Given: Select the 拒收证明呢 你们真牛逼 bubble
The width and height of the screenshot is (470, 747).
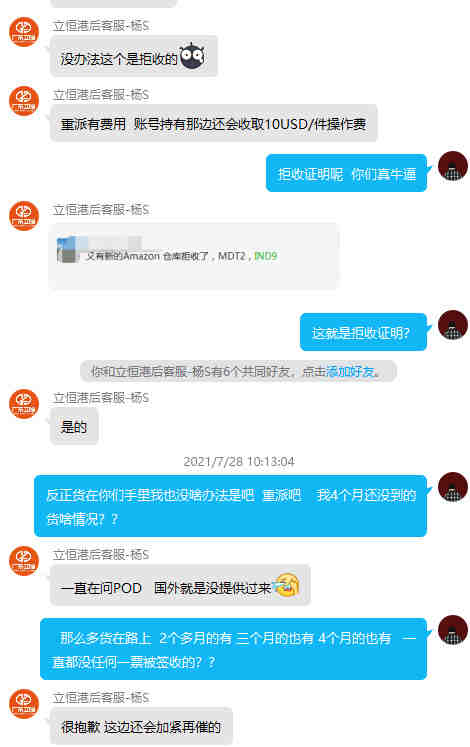Looking at the screenshot, I should click(x=346, y=173).
